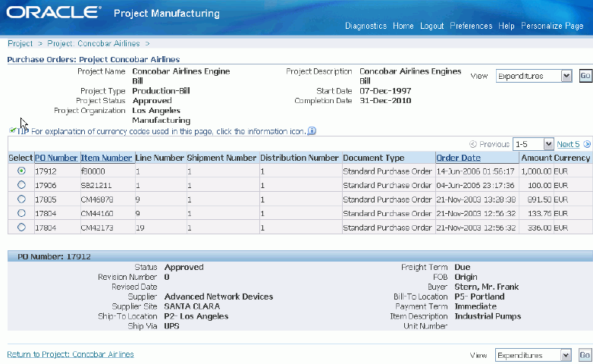The height and width of the screenshot is (364, 593).
Task: Click amount 133.76 cell
Action: click(x=540, y=213)
